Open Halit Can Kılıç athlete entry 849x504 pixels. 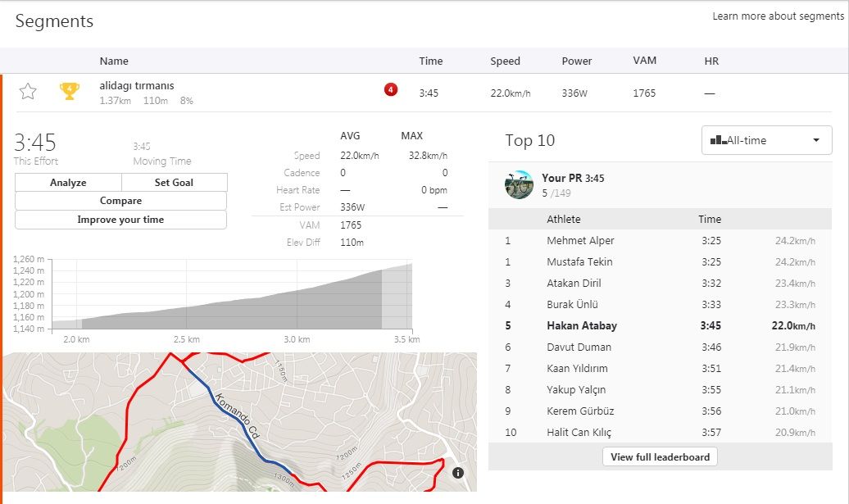579,433
